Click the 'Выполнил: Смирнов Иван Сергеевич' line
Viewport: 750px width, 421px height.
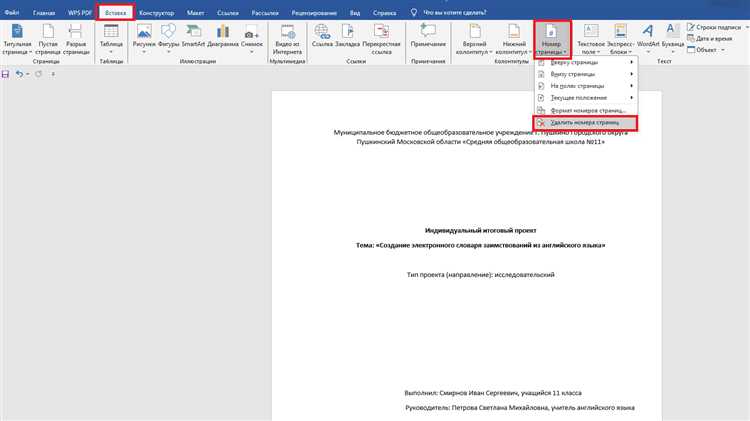point(493,393)
